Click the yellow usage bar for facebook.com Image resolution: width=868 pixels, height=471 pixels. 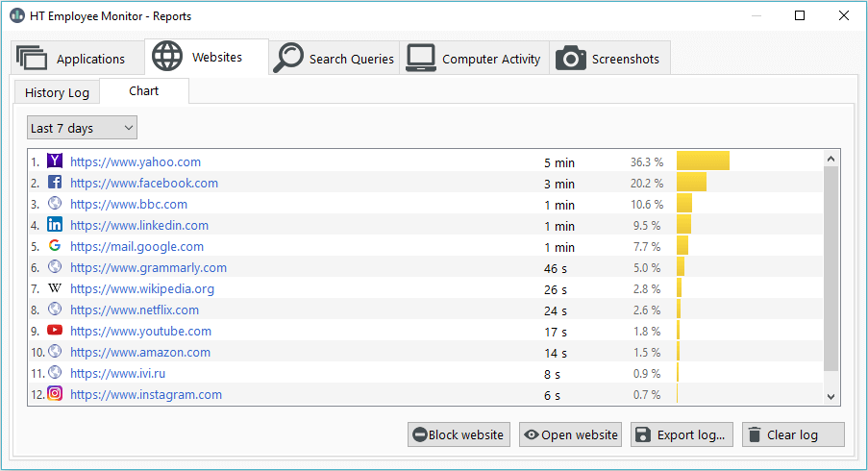(x=691, y=182)
